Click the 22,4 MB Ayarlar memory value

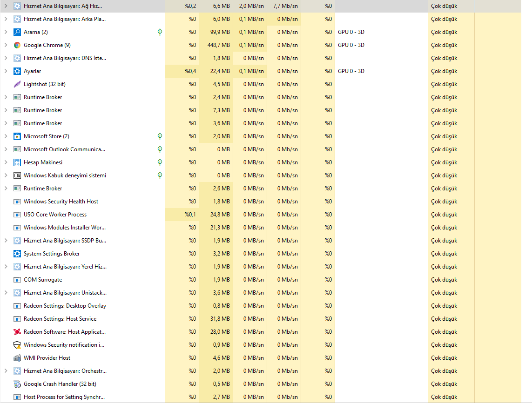[220, 71]
